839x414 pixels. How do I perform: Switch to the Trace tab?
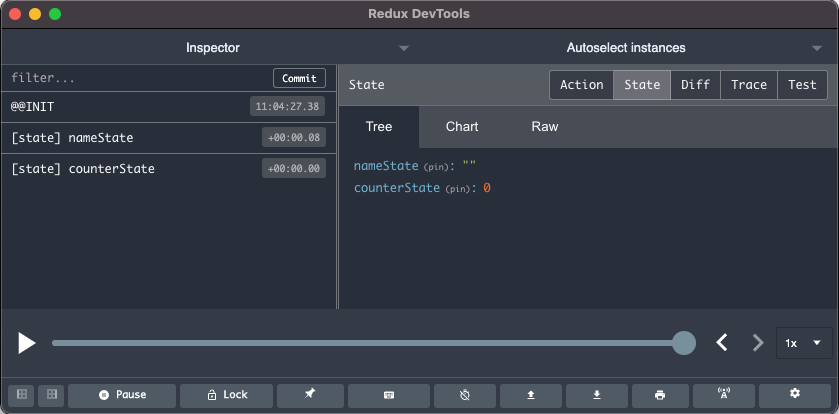coord(749,85)
